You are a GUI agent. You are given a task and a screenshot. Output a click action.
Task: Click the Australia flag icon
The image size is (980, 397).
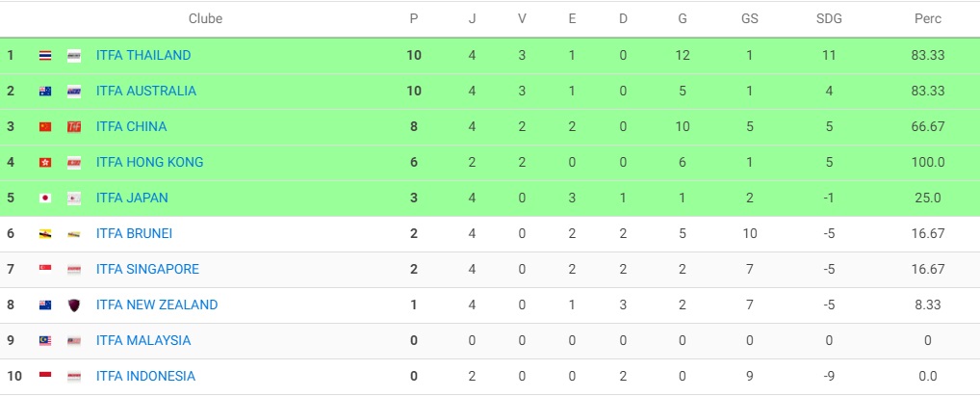[45, 92]
